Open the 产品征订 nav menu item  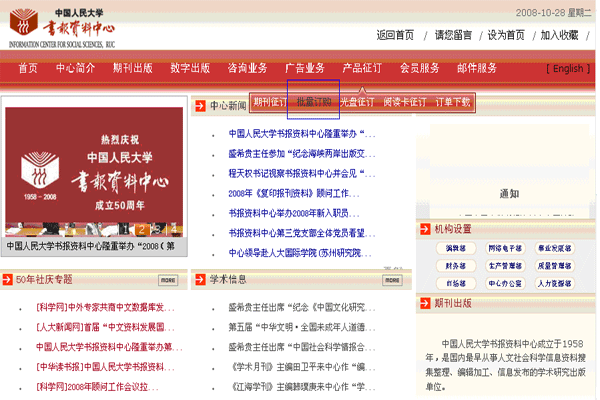point(362,68)
